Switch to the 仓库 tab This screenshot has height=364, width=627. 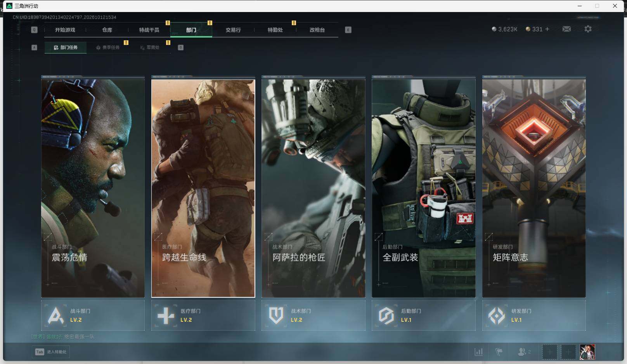107,30
